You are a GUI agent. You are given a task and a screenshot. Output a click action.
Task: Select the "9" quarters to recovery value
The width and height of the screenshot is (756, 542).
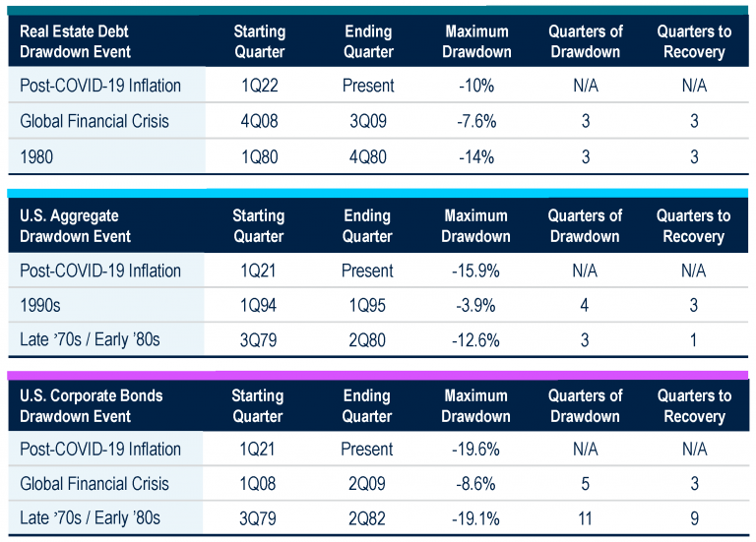[x=694, y=517]
